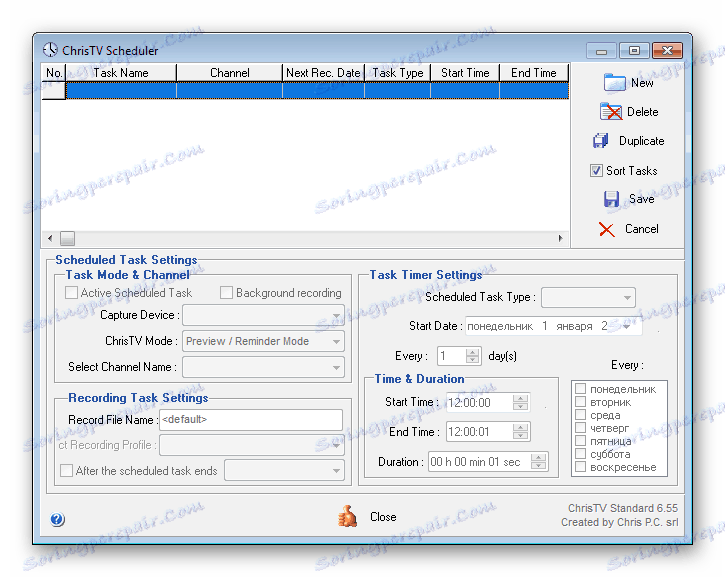This screenshot has width=725, height=577.
Task: Click the New button label
Action: [x=642, y=83]
